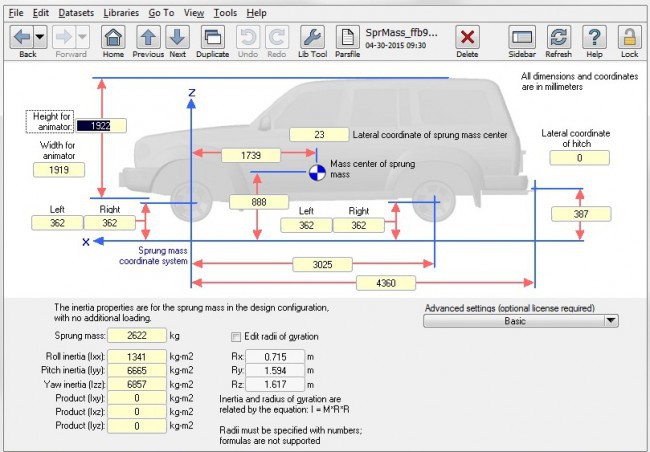Go to Home dataset icon

[113, 37]
